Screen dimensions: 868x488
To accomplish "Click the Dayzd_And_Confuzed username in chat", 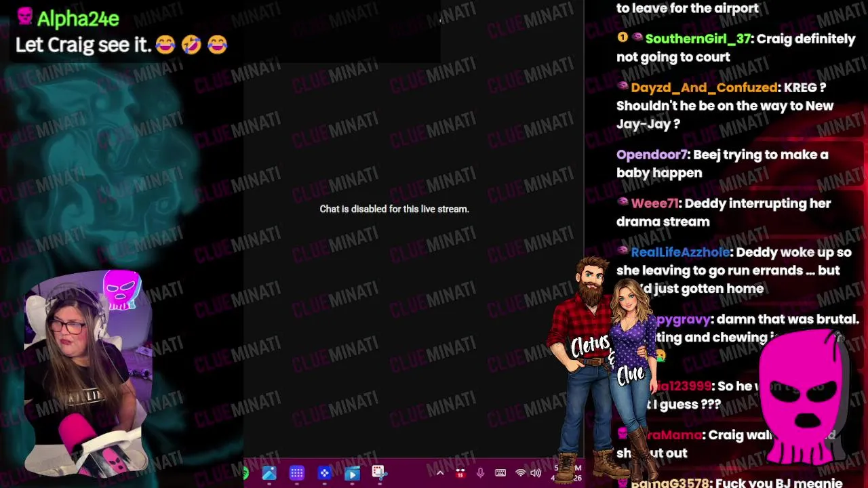I will (704, 87).
